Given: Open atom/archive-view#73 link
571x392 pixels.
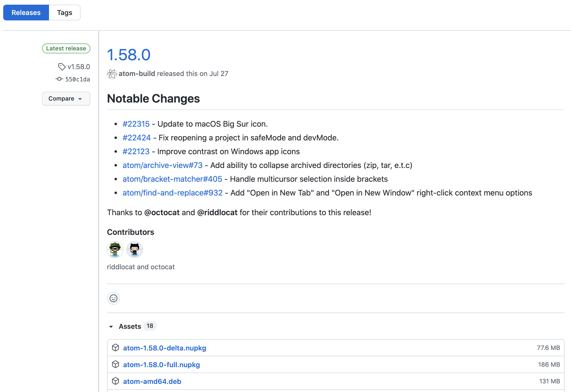Looking at the screenshot, I should tap(163, 165).
